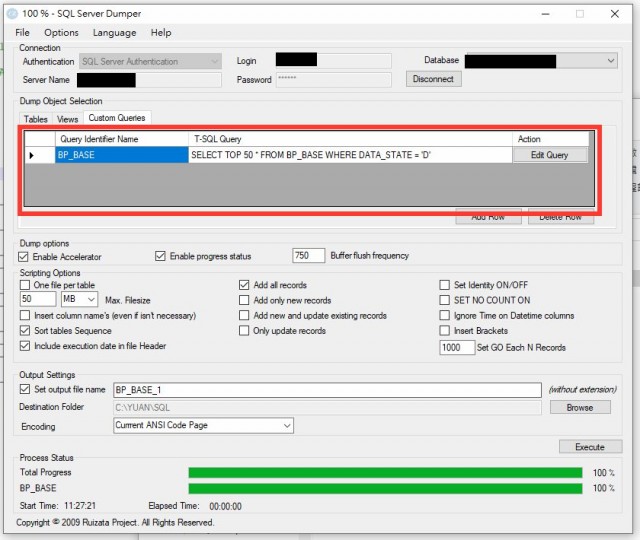640x540 pixels.
Task: Click the SQL Server Dumper title bar icon
Action: [12, 14]
